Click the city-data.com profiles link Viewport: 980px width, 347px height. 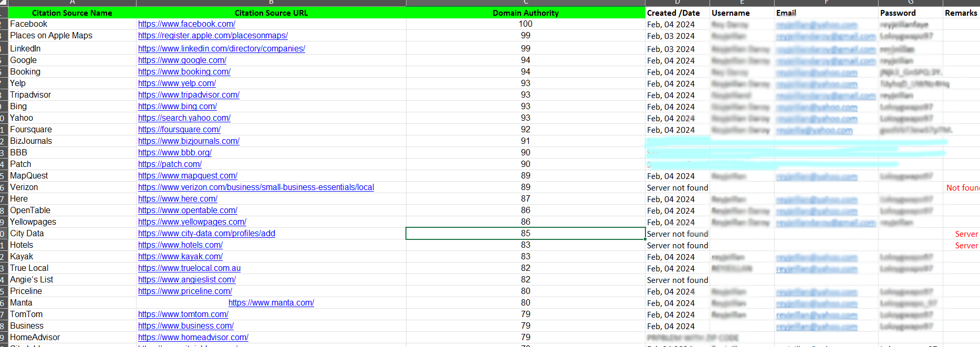[206, 234]
